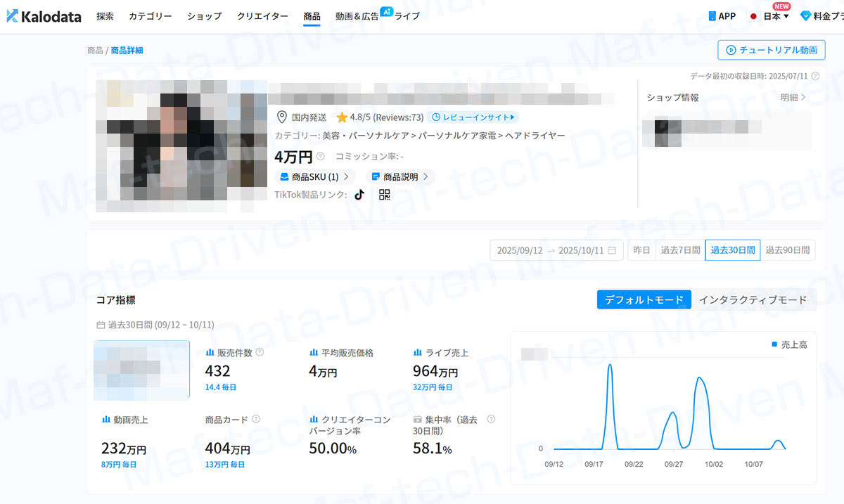Expand 商品説明 section
The height and width of the screenshot is (504, 844).
(399, 176)
